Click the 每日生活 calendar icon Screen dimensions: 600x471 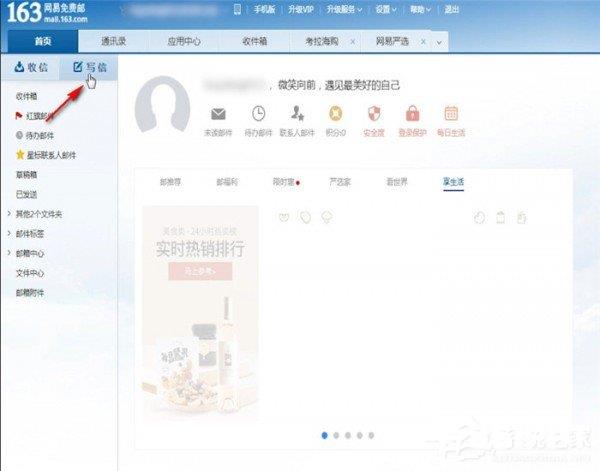pos(451,113)
